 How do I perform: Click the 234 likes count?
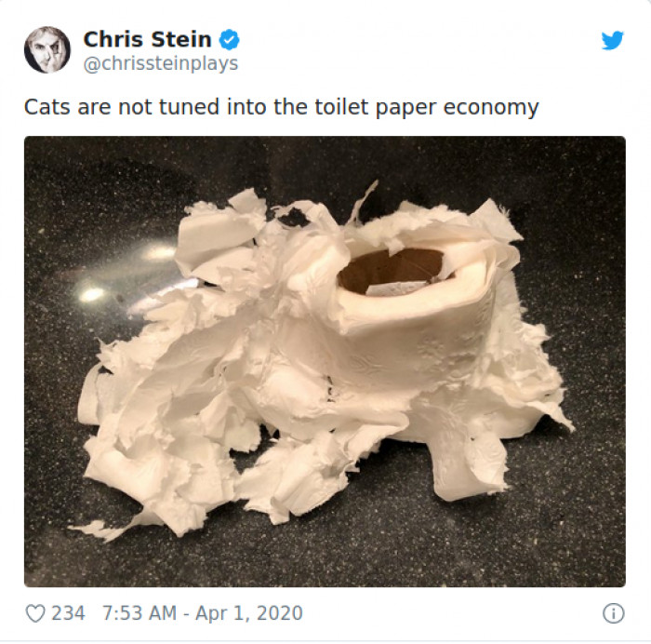68,613
